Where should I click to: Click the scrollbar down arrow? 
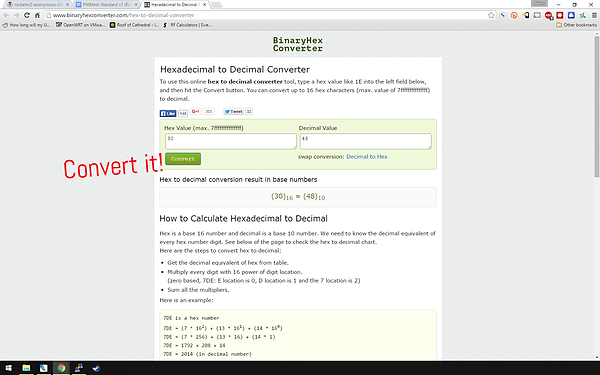pyautogui.click(x=597, y=357)
